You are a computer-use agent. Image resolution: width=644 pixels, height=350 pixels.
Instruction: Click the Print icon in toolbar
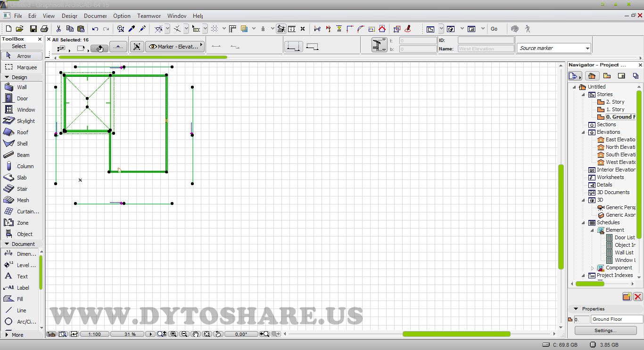point(44,29)
